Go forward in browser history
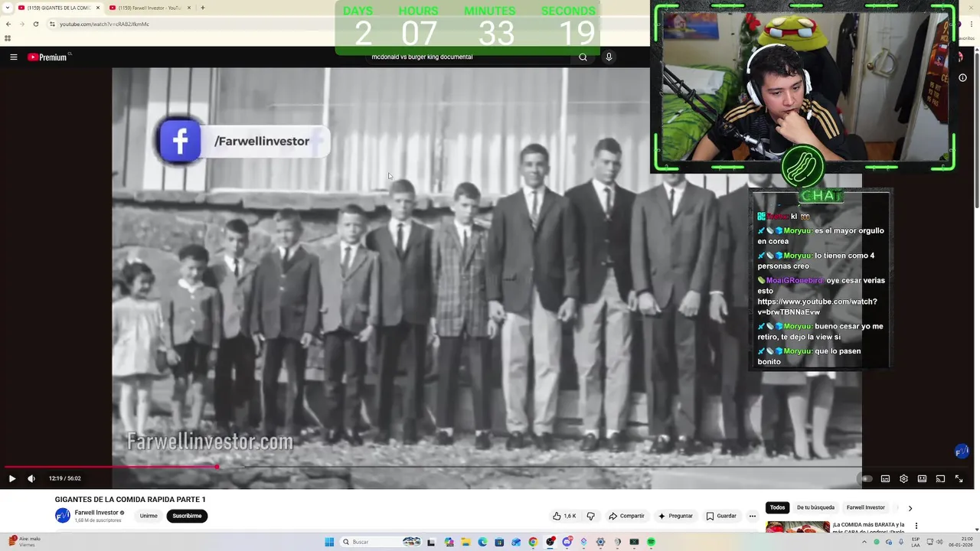 [x=21, y=24]
